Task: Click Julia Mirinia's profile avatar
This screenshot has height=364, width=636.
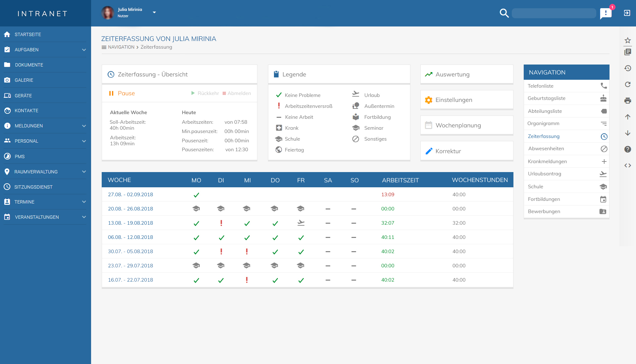Action: (x=108, y=13)
